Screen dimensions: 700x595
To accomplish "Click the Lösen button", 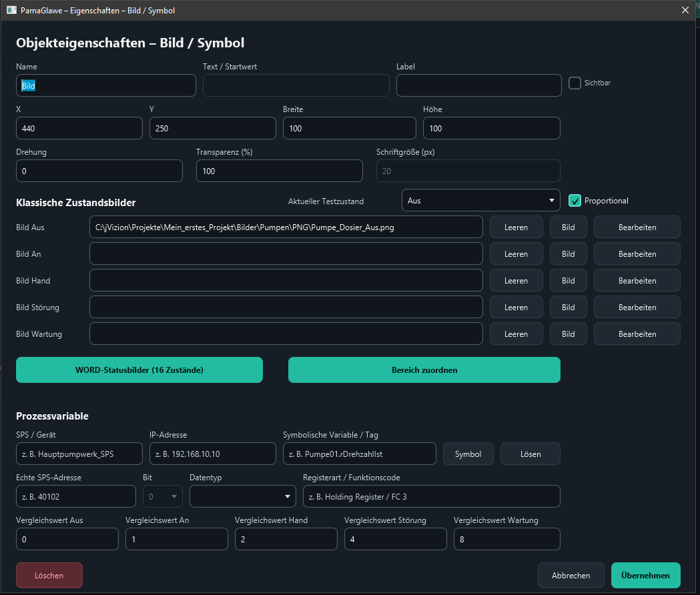I will [531, 454].
